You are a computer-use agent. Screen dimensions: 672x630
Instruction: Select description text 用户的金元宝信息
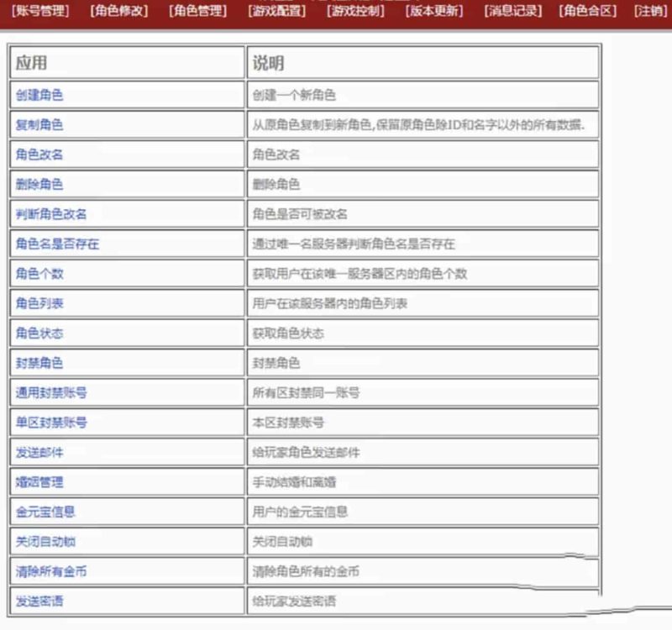coord(300,512)
